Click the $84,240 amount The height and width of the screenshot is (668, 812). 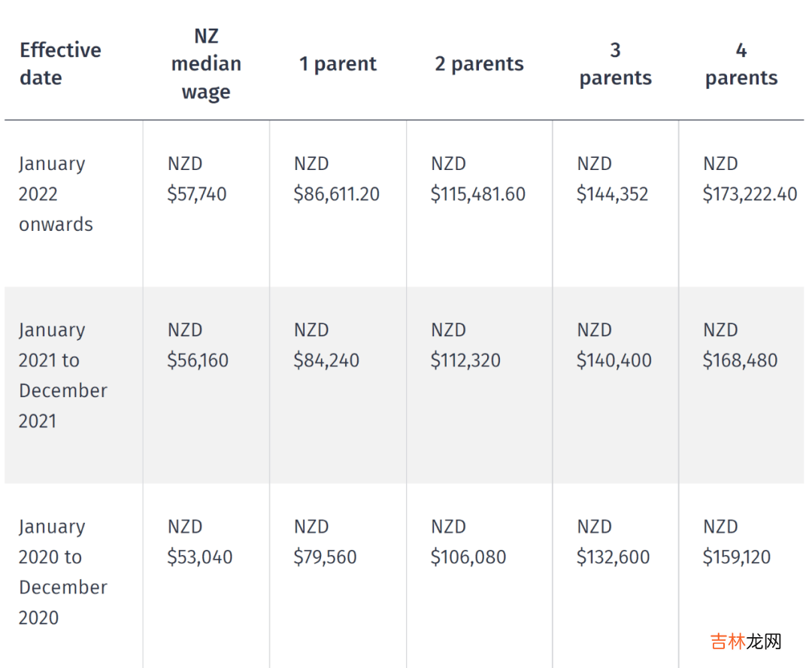click(326, 360)
